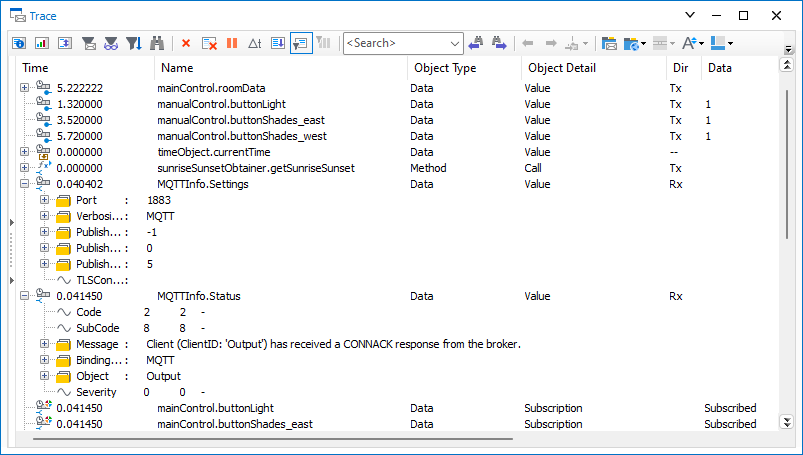Screen dimensions: 803x455
Task: Click the Data column header
Action: click(739, 68)
